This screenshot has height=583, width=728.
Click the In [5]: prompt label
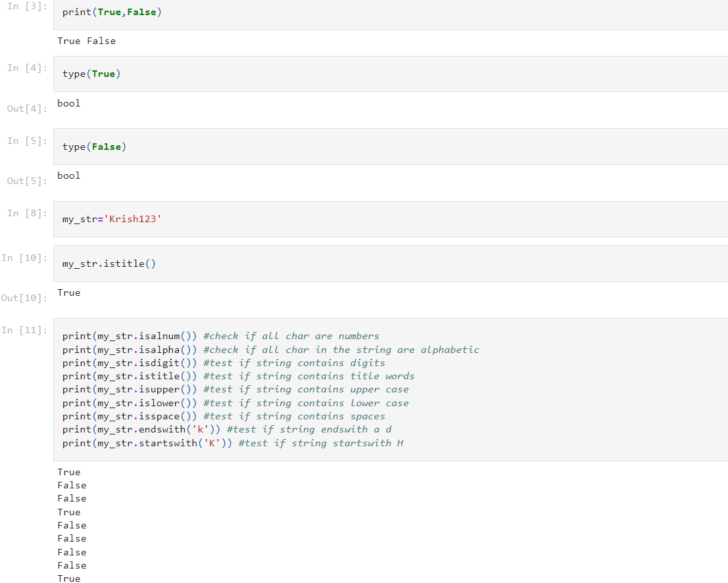pos(27,141)
